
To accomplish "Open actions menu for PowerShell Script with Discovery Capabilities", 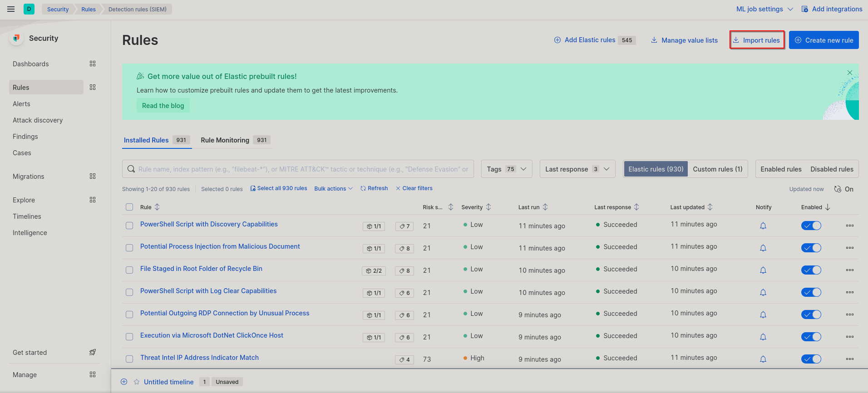I will pyautogui.click(x=850, y=226).
